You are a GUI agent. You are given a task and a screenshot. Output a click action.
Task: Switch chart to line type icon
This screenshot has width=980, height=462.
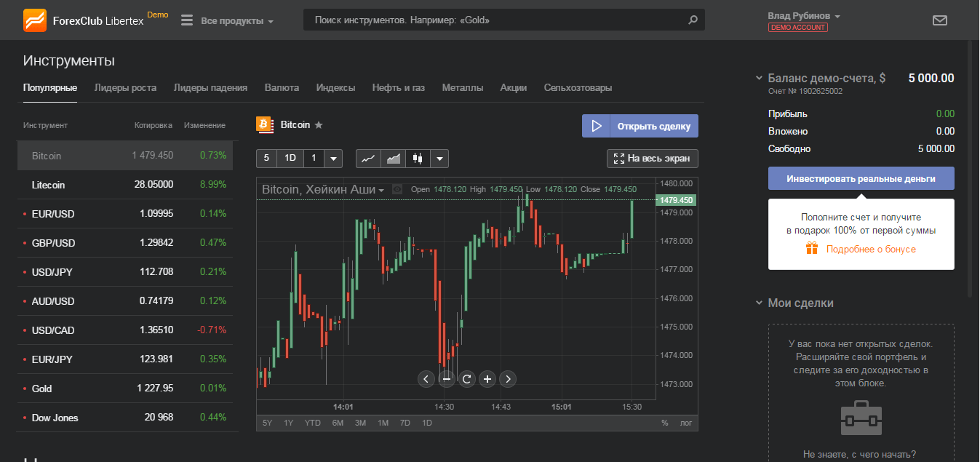369,158
